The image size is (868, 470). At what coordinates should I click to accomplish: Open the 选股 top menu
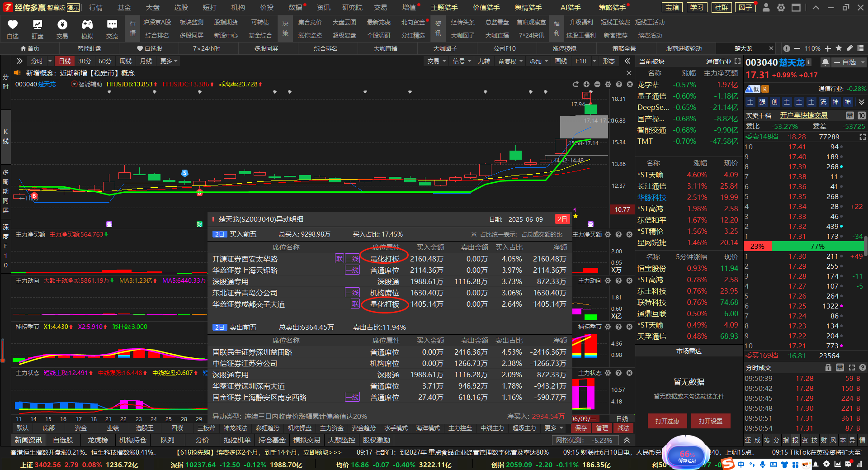pos(181,7)
